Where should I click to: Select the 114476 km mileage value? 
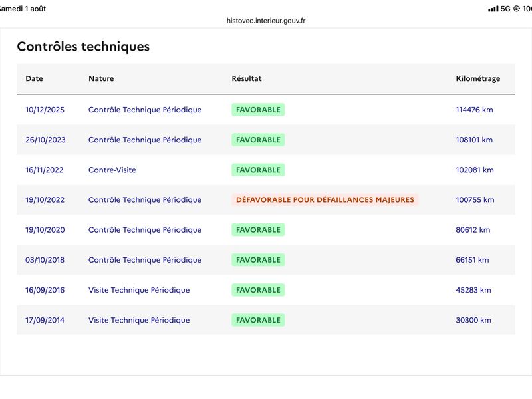[x=474, y=110]
